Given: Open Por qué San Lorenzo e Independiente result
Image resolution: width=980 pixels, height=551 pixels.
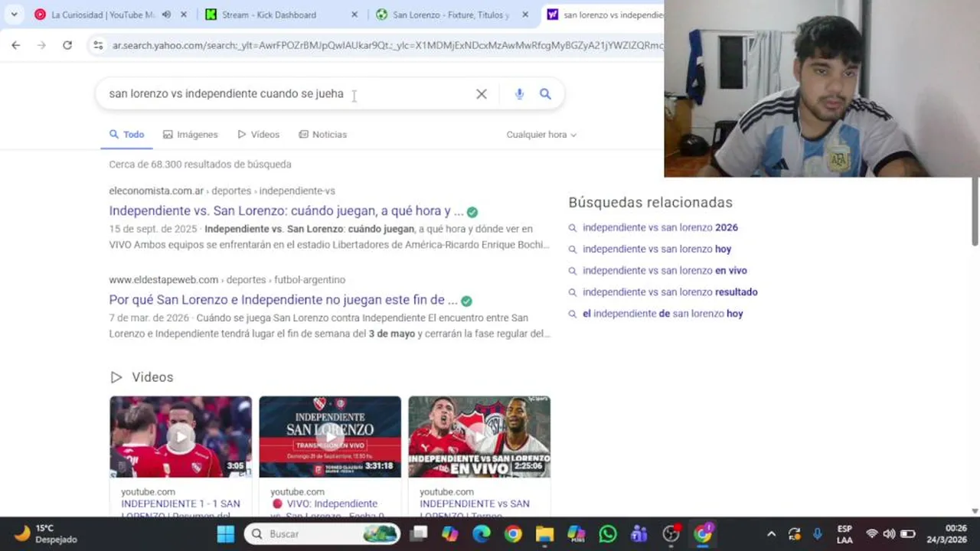Looking at the screenshot, I should (x=283, y=300).
